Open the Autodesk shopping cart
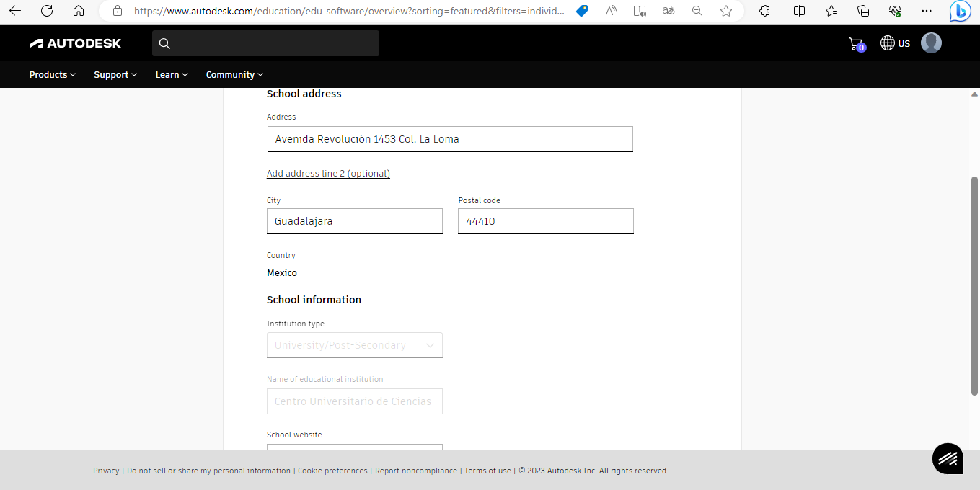980x490 pixels. pos(856,43)
